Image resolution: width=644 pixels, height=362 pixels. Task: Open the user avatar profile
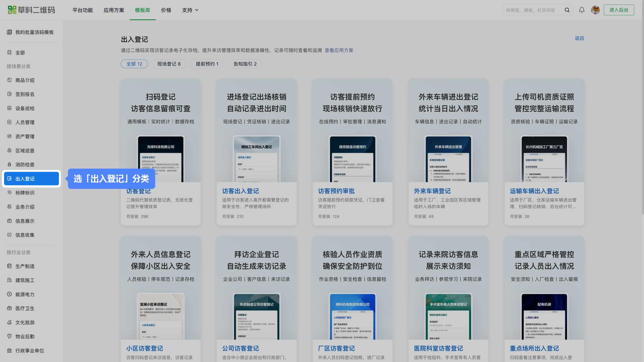[x=595, y=10]
